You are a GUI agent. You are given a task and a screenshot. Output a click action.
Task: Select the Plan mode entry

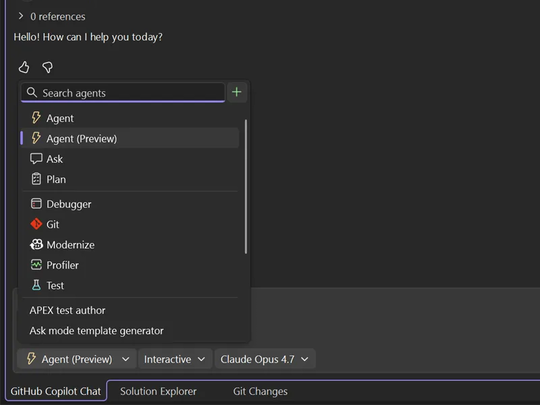[130, 179]
